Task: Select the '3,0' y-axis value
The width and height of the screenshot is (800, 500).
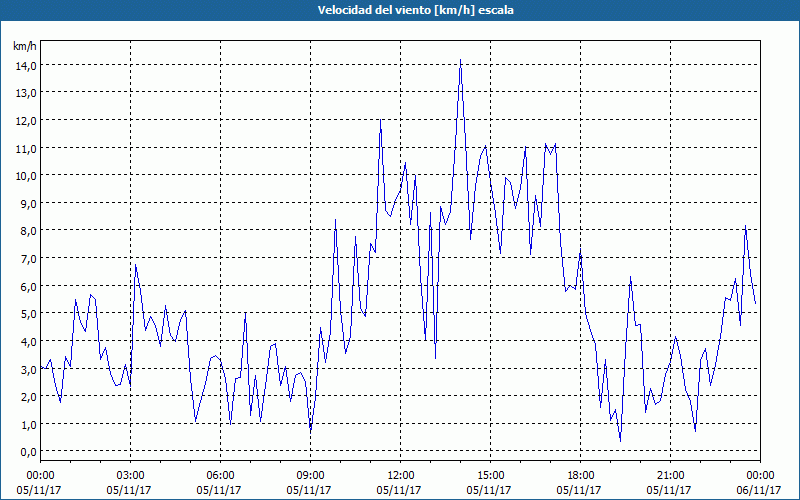Action: coord(29,369)
